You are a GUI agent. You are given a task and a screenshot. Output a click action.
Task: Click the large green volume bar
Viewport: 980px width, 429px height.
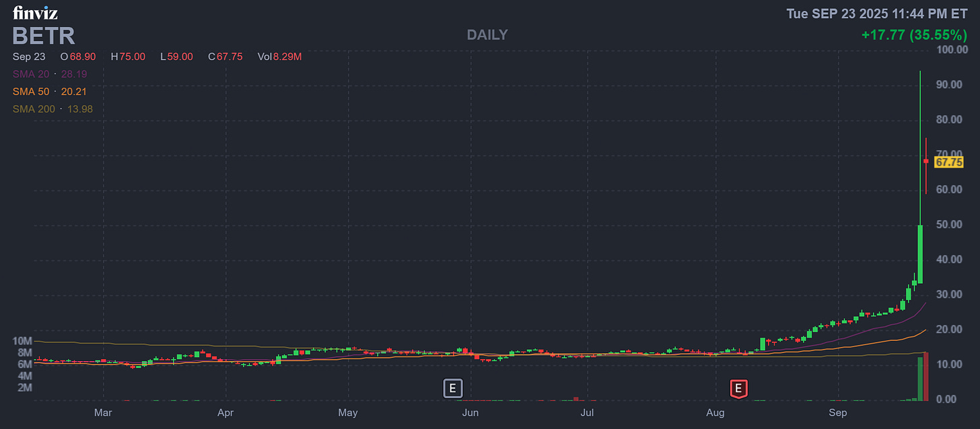[920, 379]
